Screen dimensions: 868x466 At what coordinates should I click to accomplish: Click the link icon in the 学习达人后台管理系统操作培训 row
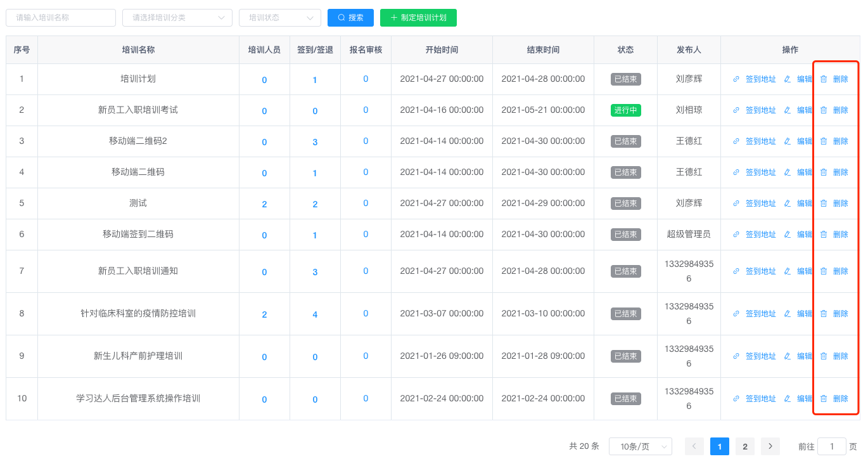pos(736,399)
